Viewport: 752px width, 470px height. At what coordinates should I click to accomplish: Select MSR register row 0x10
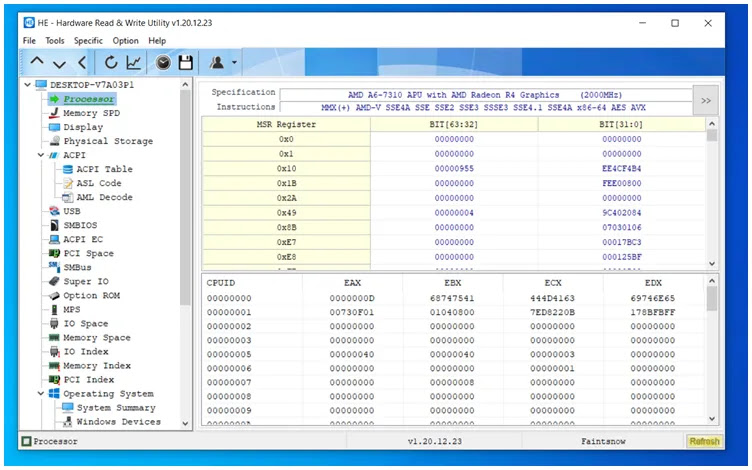coord(454,168)
